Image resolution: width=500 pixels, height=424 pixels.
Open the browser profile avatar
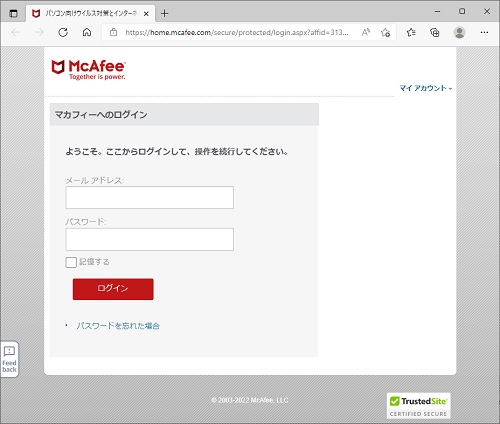click(x=460, y=32)
